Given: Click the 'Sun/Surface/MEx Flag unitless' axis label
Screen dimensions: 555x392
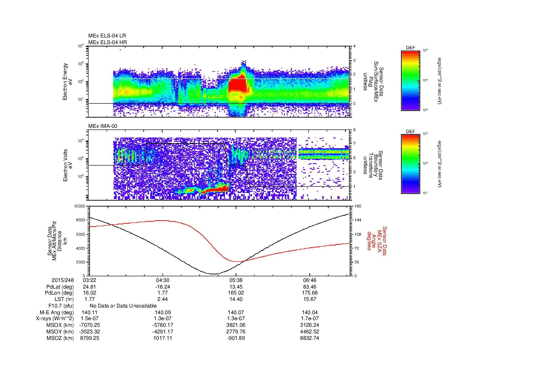Looking at the screenshot, I should (x=373, y=82).
